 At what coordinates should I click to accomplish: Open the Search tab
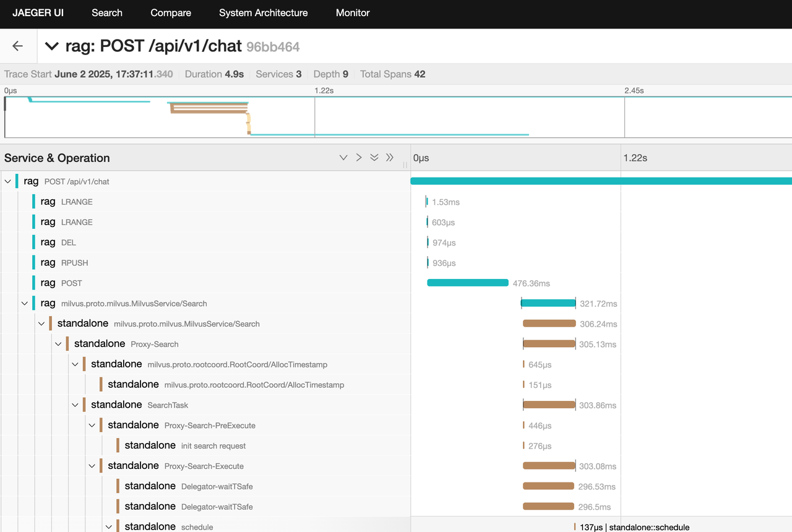click(x=107, y=12)
